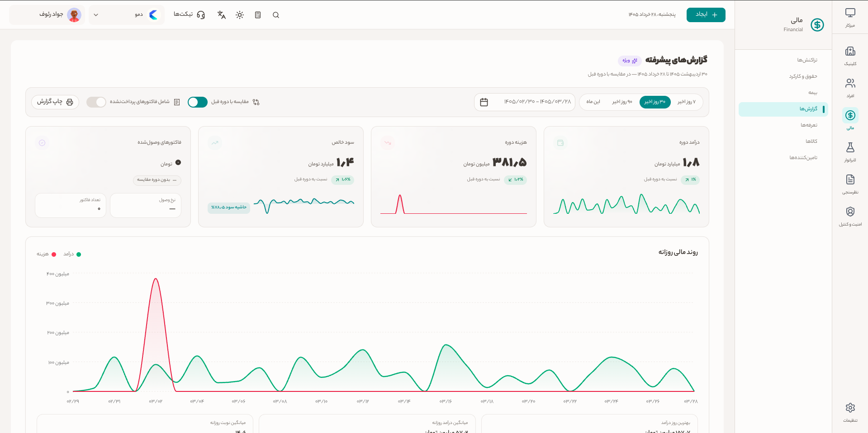Open tickets headset icon
Image resolution: width=868 pixels, height=433 pixels.
tap(190, 14)
